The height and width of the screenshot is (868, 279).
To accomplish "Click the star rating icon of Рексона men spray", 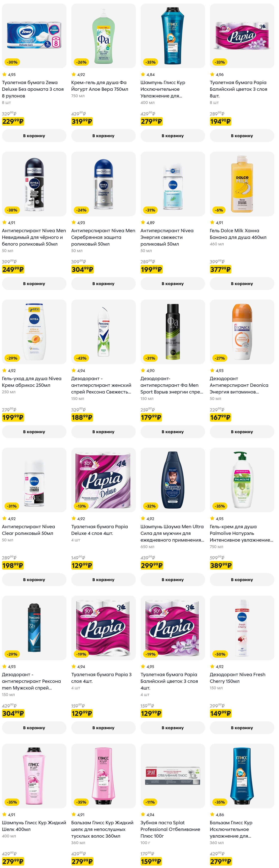I will [x=4, y=667].
